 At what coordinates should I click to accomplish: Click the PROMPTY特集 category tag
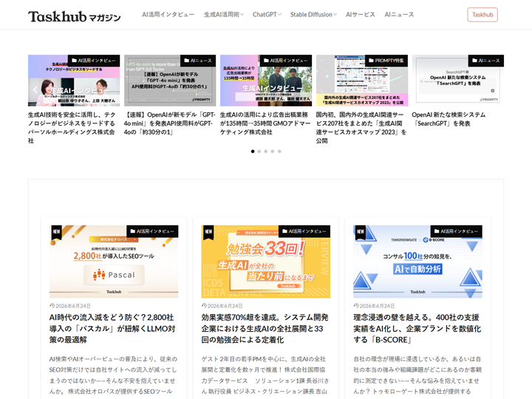coord(386,61)
